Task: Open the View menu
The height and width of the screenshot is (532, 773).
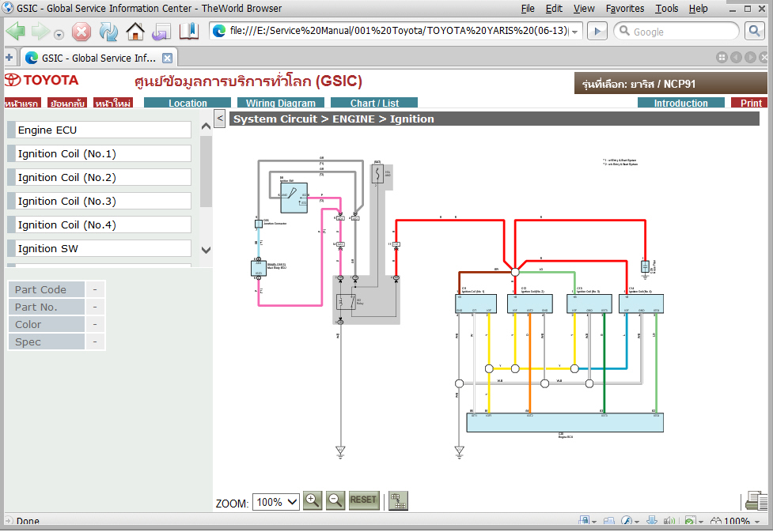Action: pos(584,9)
